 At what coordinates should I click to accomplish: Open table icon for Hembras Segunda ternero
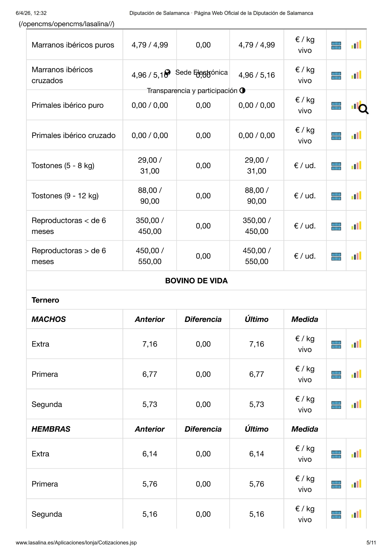[336, 515]
